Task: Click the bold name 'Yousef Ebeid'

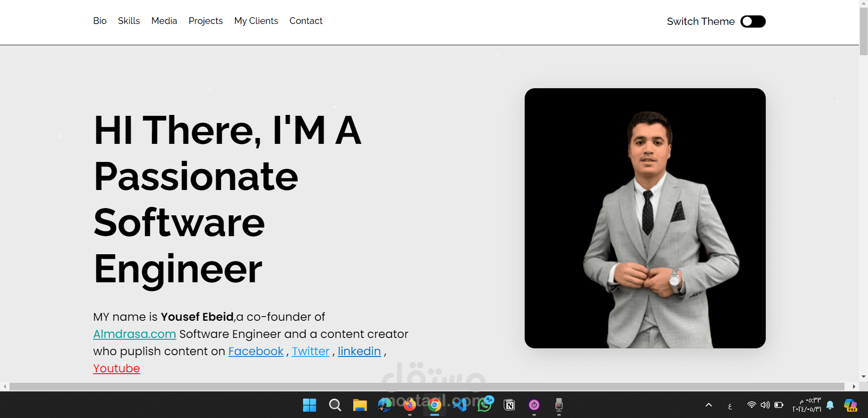Action: 197,317
